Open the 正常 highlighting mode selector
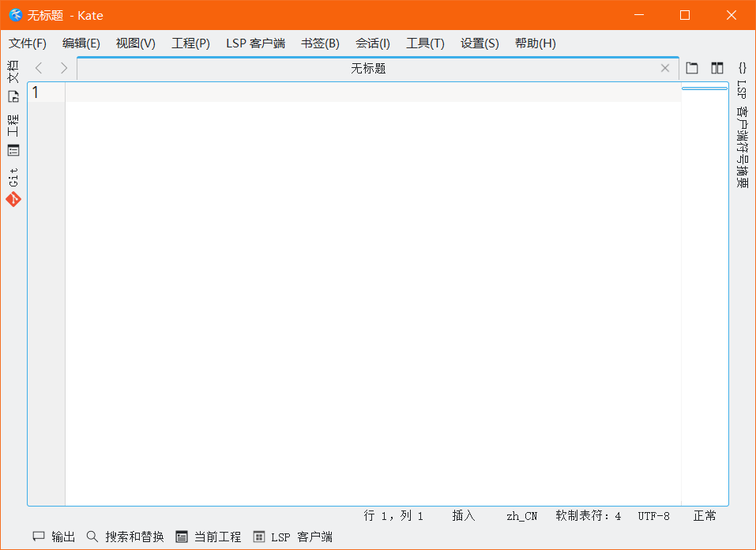 pos(705,516)
